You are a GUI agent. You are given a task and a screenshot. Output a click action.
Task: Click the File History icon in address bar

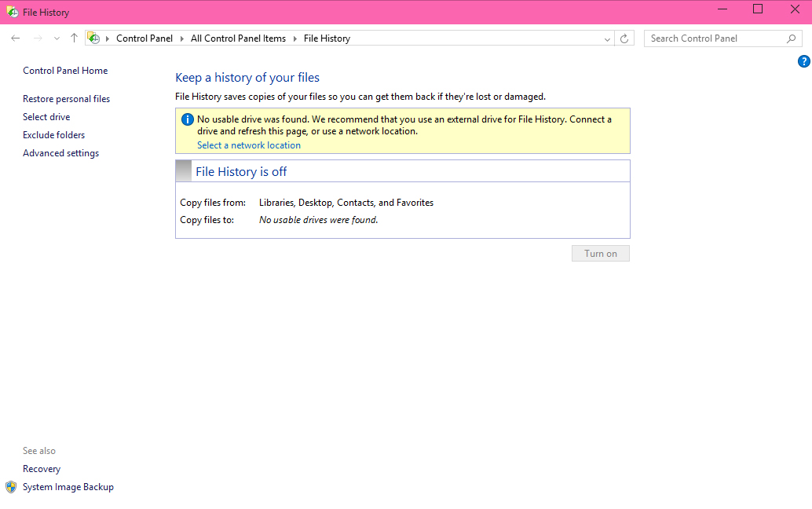[93, 38]
